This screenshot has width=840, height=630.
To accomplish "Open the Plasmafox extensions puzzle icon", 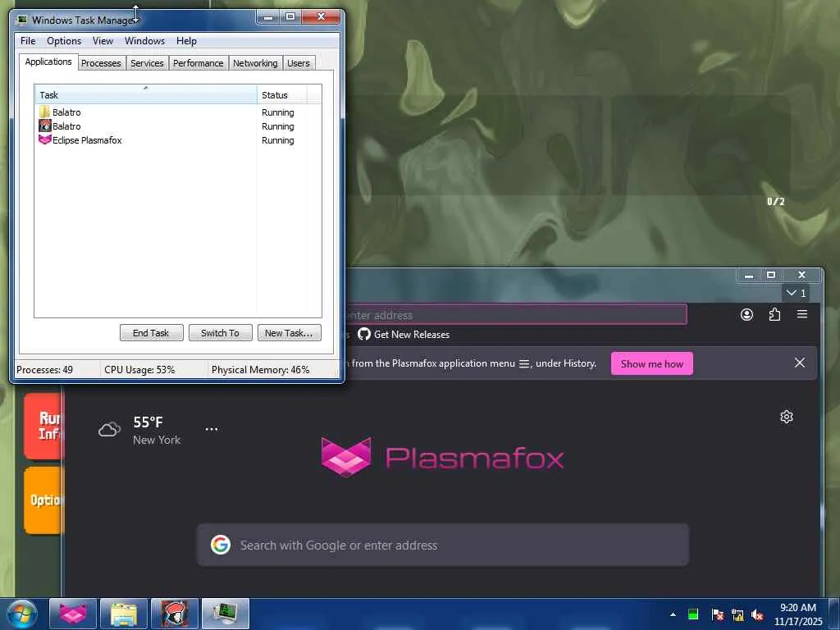I will click(774, 314).
